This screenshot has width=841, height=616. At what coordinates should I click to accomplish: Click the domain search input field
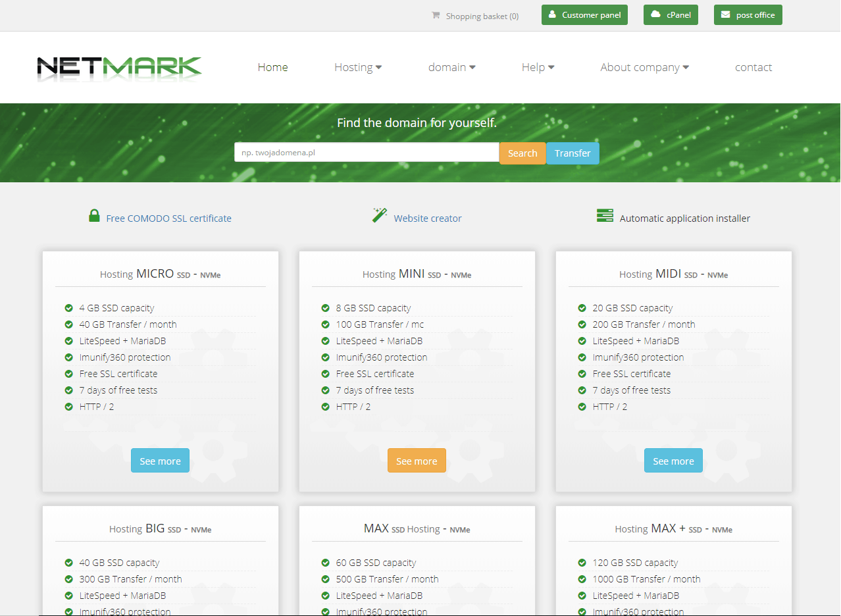click(x=367, y=152)
